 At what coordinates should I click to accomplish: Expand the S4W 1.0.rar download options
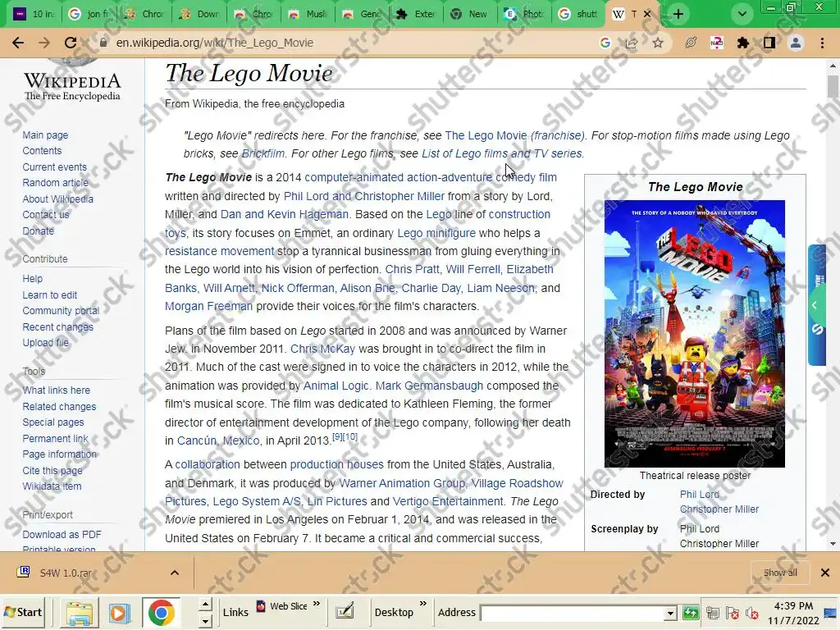[x=175, y=573]
